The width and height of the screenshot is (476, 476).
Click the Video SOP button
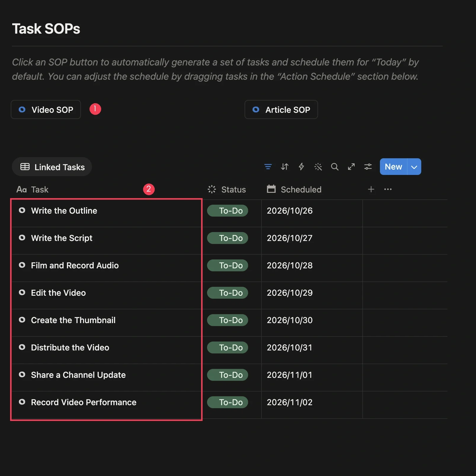coord(46,109)
